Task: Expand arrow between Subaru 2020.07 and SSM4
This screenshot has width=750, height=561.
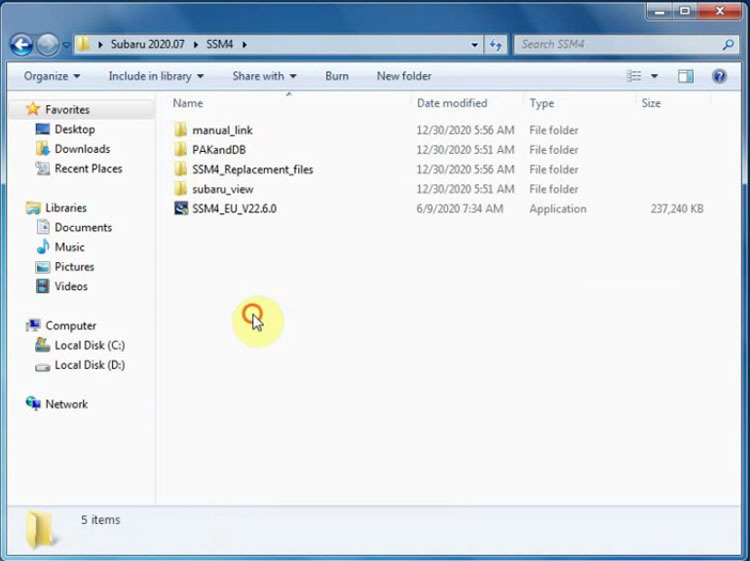Action: coord(196,44)
